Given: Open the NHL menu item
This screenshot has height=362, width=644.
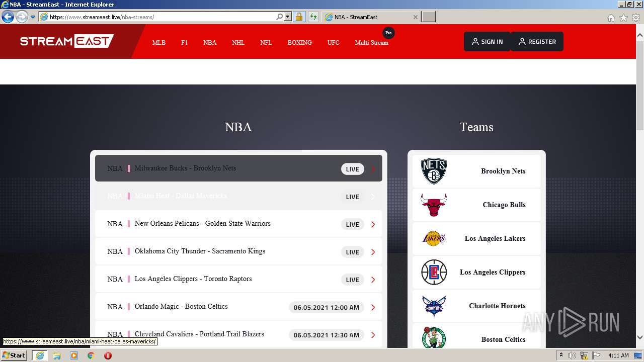Looking at the screenshot, I should click(x=238, y=43).
